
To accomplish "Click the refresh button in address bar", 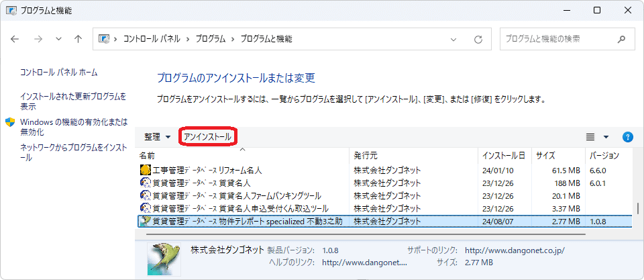I will pos(478,39).
